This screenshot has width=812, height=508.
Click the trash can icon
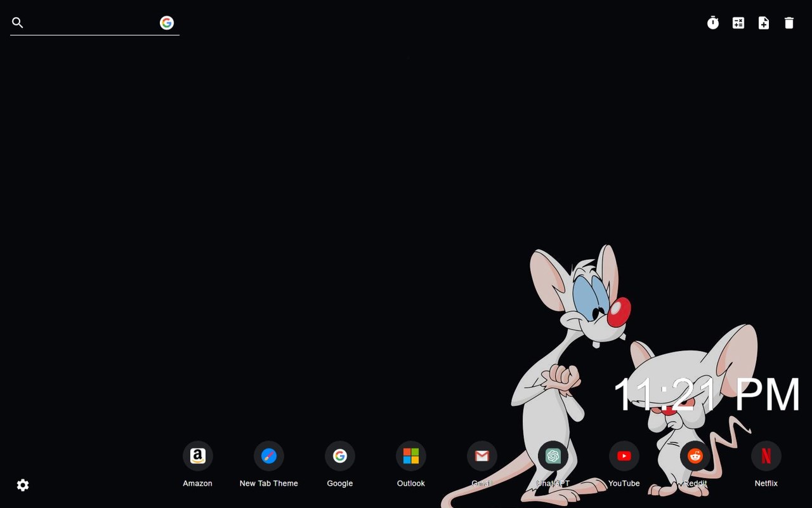[x=789, y=23]
